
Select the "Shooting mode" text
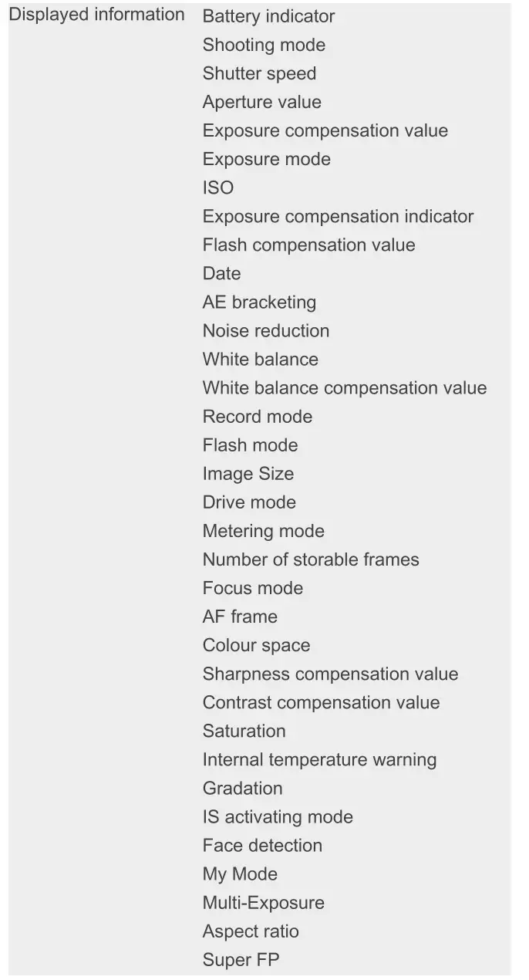tap(264, 45)
